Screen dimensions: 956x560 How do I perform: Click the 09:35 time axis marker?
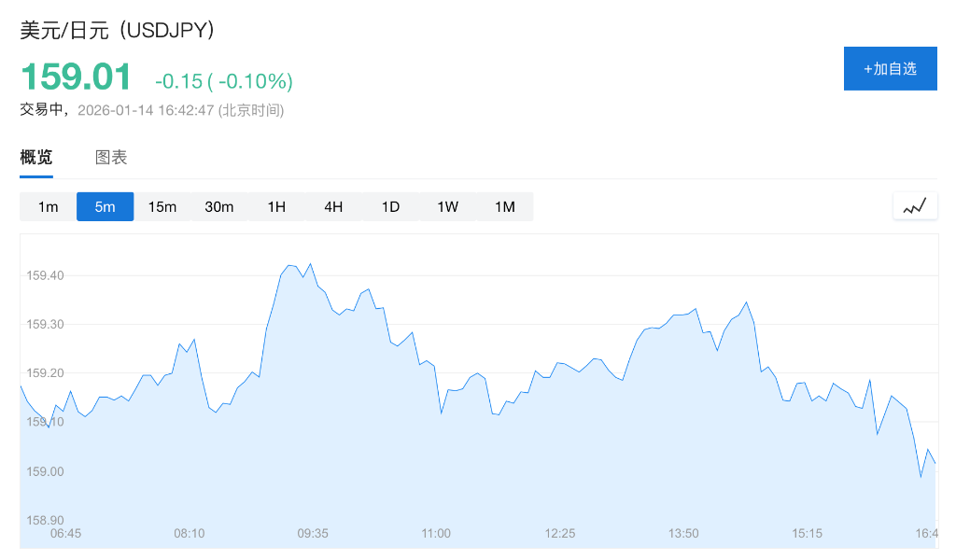click(x=313, y=534)
